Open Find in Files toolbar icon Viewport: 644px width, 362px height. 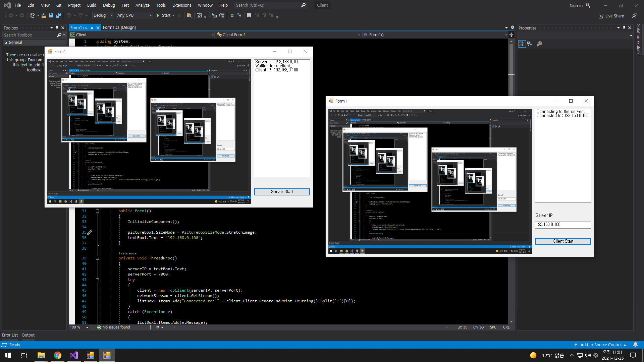click(189, 15)
